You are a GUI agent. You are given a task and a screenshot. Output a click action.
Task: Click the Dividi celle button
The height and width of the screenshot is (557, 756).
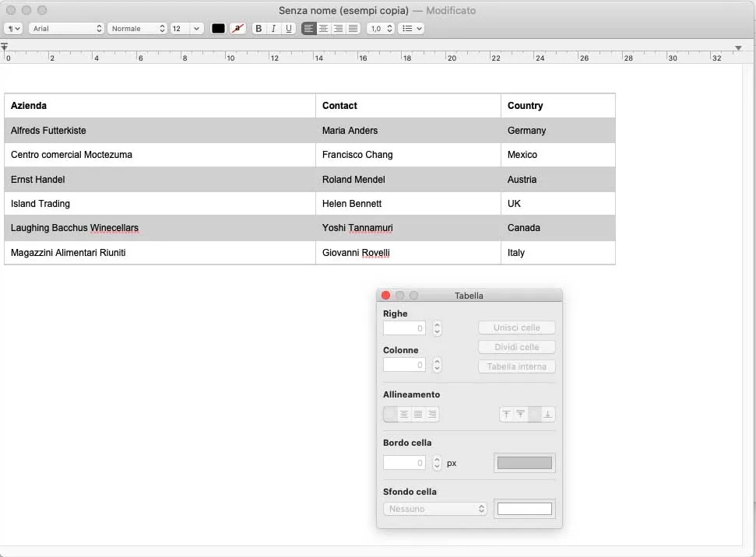(516, 347)
